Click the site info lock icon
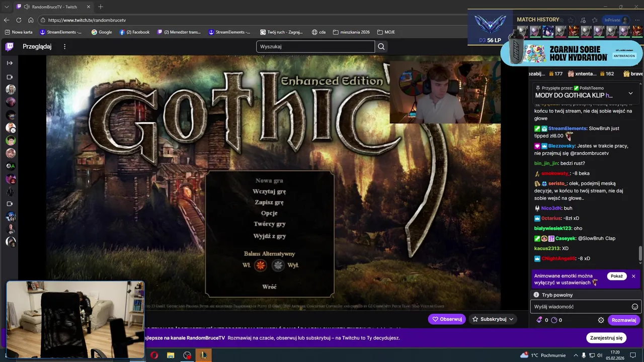Screen dimensions: 644x362 point(42,20)
